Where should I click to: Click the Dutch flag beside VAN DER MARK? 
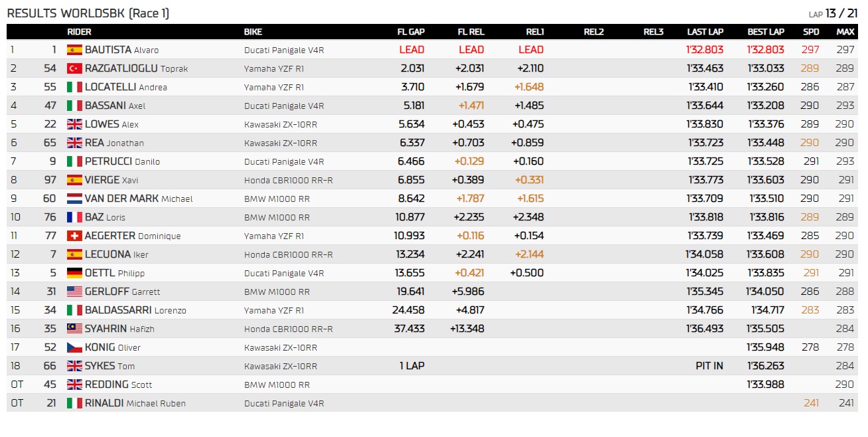[74, 199]
